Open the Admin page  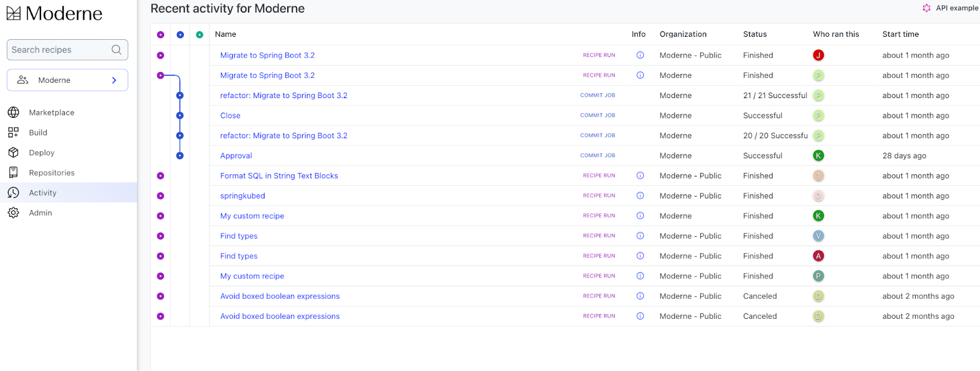(x=40, y=213)
